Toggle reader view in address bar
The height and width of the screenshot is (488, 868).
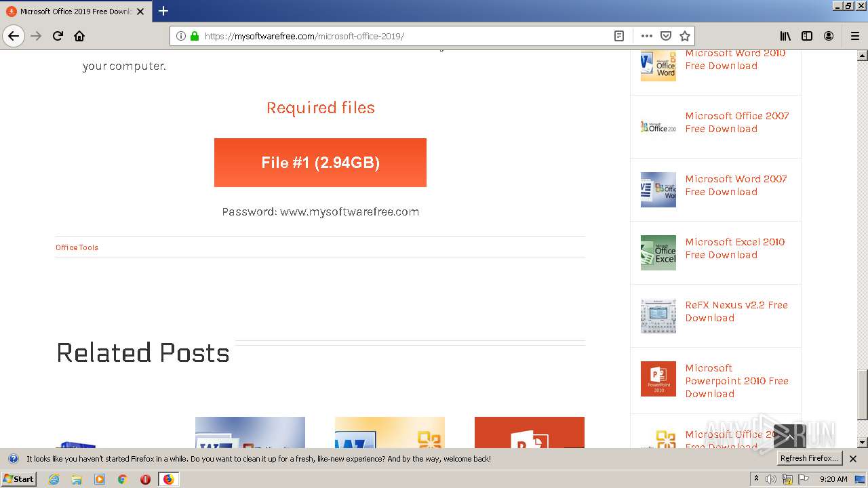point(619,36)
